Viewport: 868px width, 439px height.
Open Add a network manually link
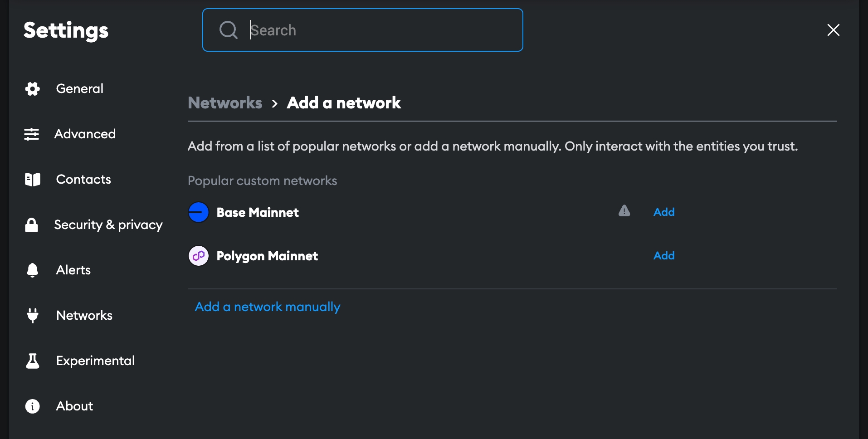(268, 307)
